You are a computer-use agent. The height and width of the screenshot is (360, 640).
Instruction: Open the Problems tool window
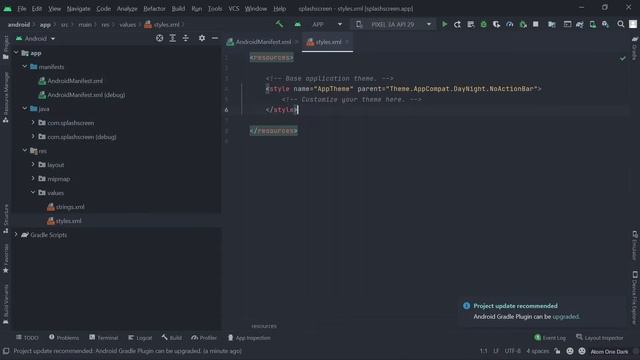[64, 338]
